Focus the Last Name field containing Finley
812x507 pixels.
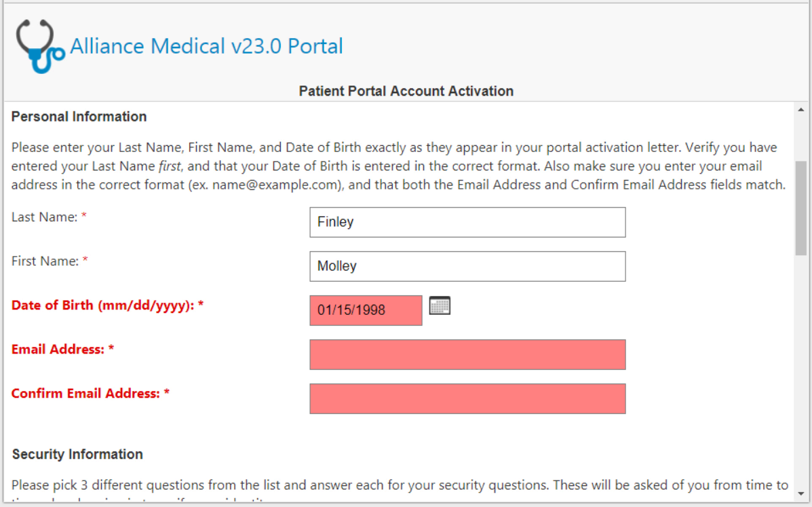click(x=467, y=222)
